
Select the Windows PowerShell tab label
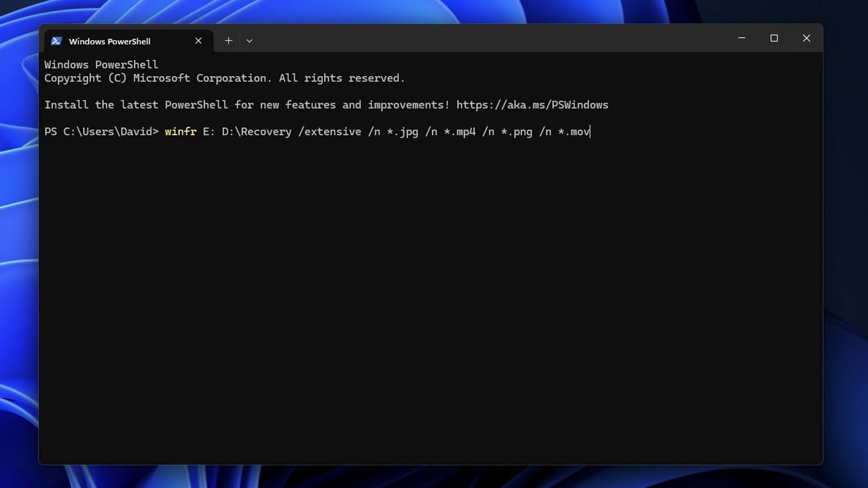pyautogui.click(x=110, y=42)
